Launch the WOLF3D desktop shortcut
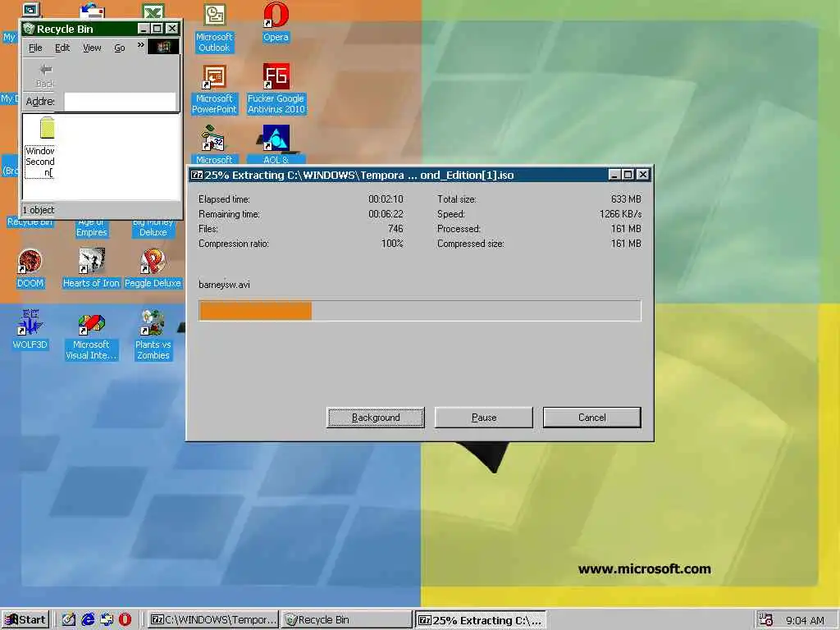 (30, 323)
